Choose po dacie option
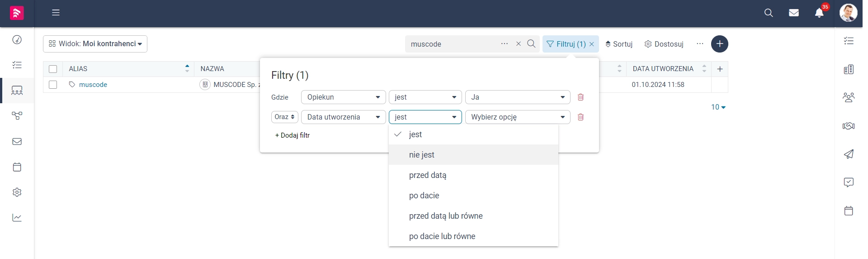The height and width of the screenshot is (259, 868). (473, 196)
